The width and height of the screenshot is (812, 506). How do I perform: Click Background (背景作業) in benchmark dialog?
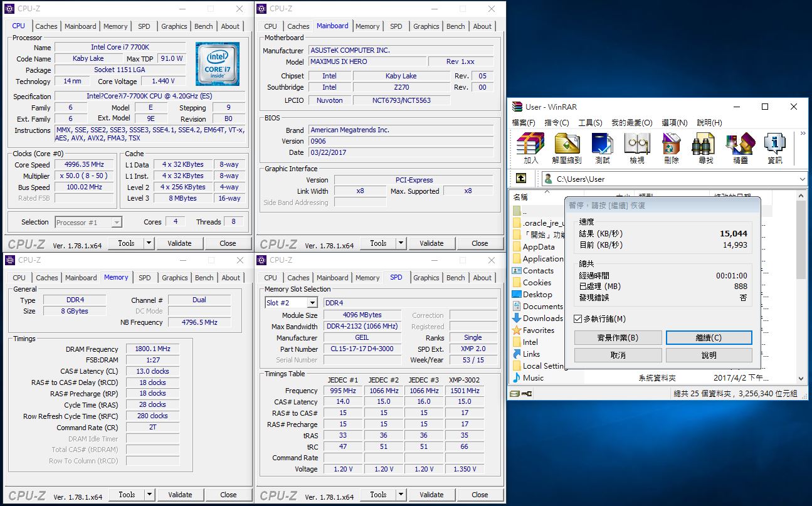point(618,337)
